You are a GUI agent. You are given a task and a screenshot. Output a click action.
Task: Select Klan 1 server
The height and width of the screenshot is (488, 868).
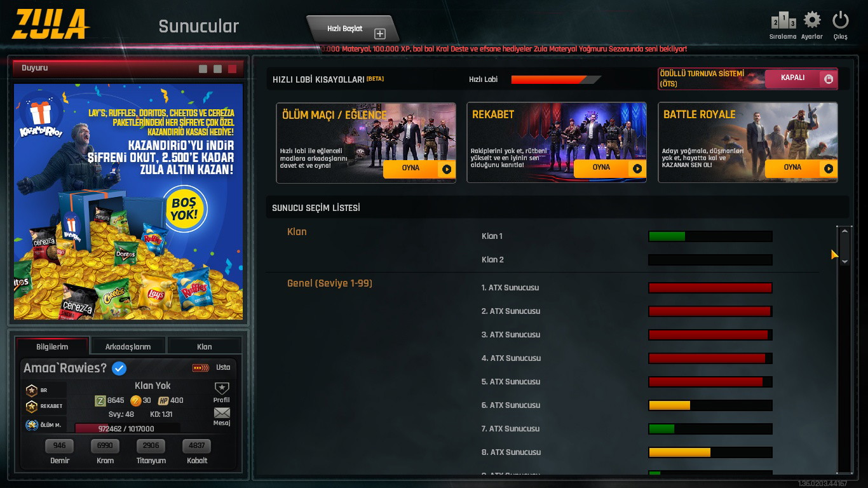(x=492, y=236)
